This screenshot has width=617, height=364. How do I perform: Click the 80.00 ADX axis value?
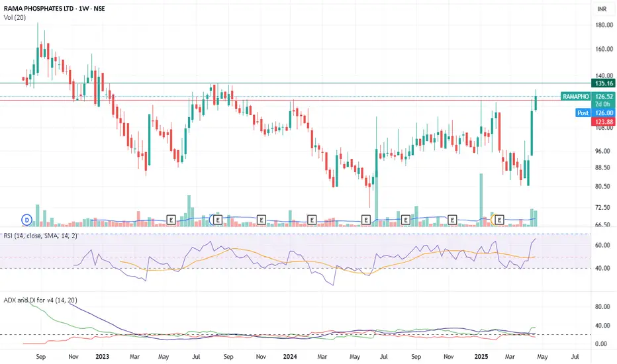602,307
